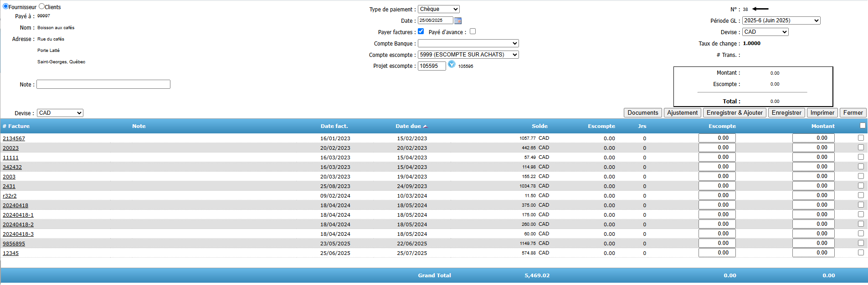Open the Compte escompte dropdown
The image size is (868, 285).
pos(468,55)
